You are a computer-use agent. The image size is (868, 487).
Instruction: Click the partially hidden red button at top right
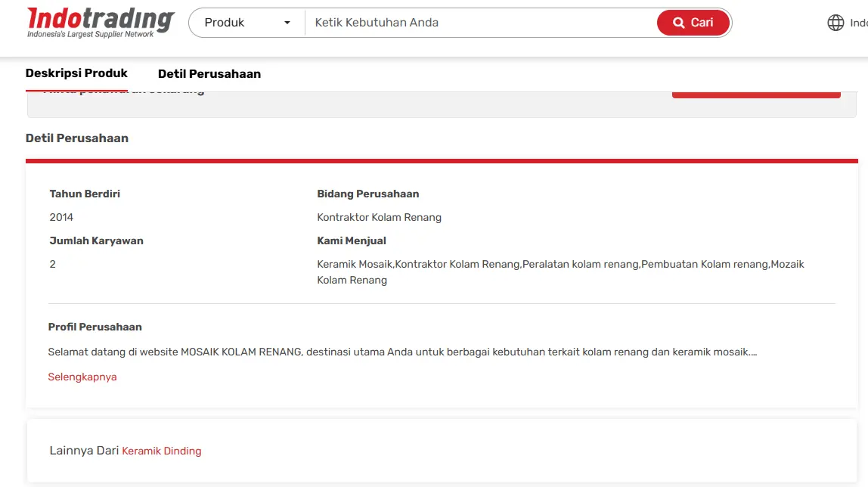[755, 95]
